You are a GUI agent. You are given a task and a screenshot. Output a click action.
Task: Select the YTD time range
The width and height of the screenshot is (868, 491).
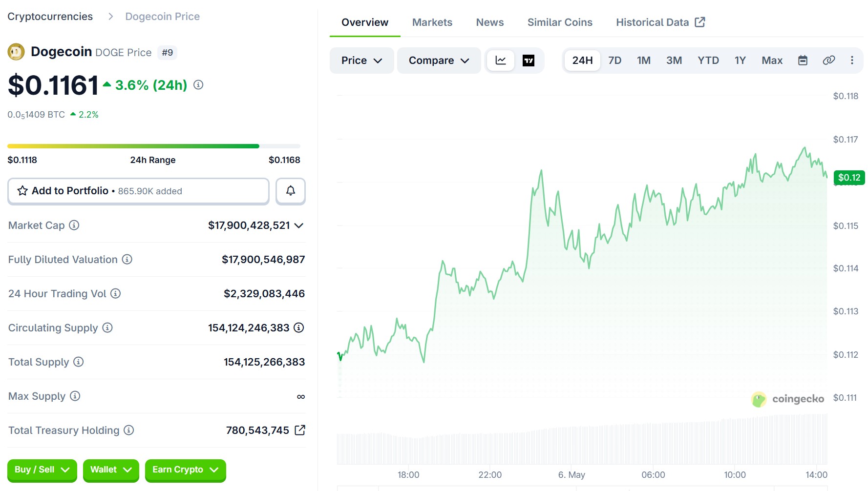pos(708,61)
